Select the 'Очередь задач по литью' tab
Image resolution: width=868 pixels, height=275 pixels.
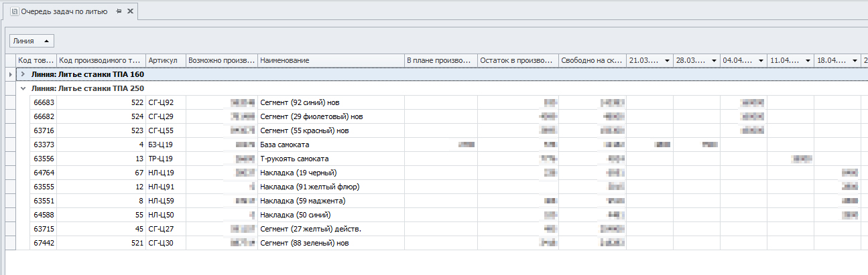(x=64, y=11)
